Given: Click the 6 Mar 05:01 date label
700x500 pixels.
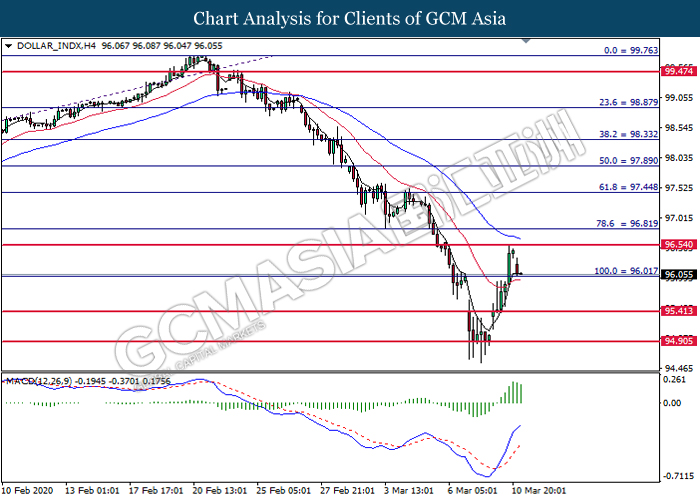Looking at the screenshot, I should (473, 490).
